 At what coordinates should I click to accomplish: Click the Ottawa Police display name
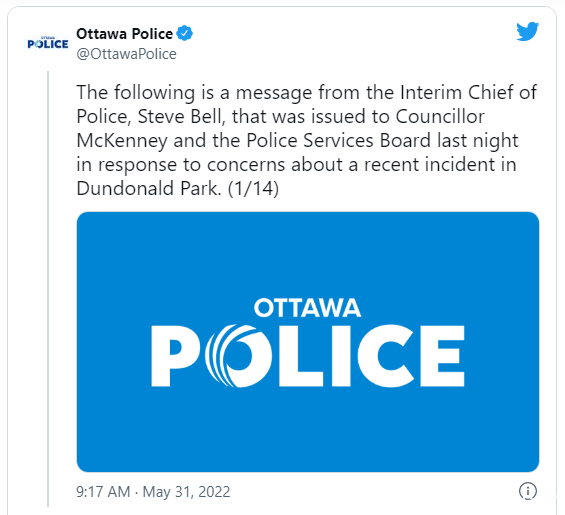click(x=125, y=34)
